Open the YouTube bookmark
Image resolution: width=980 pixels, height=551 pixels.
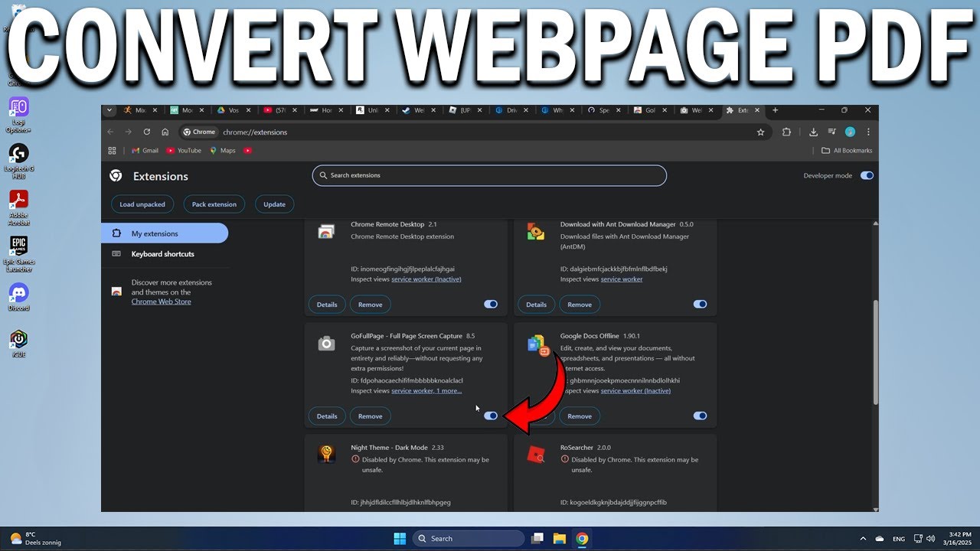click(x=184, y=151)
